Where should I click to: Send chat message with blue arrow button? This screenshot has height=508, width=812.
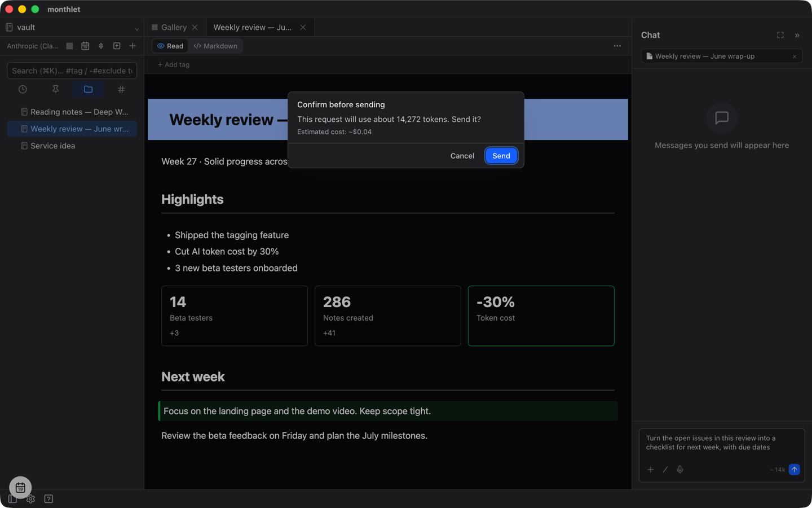click(x=795, y=470)
